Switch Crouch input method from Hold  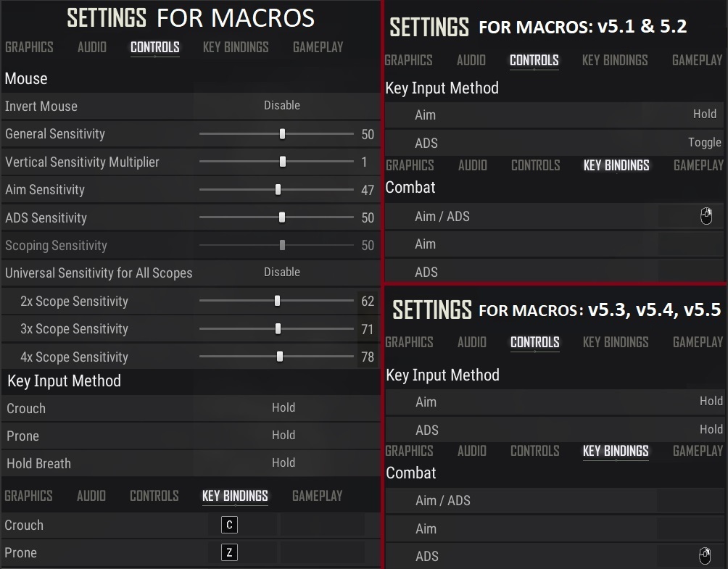coord(283,408)
